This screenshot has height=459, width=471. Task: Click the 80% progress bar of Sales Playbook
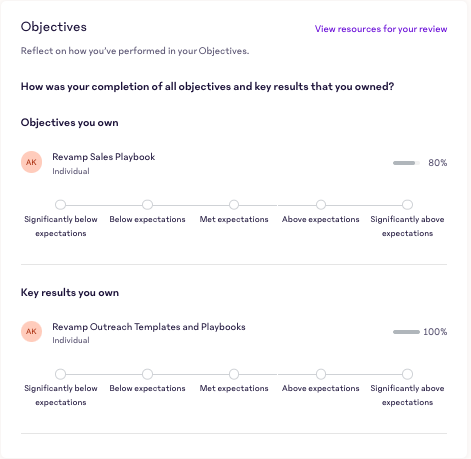[x=406, y=163]
